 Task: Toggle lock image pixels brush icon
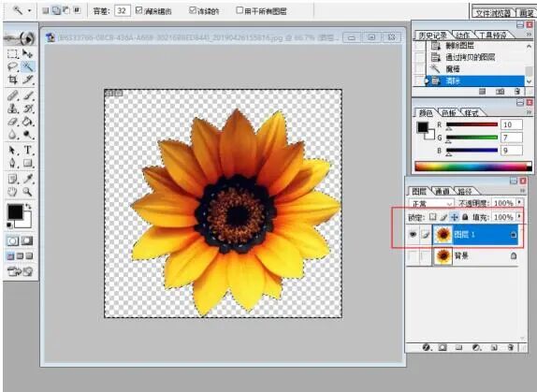click(443, 217)
